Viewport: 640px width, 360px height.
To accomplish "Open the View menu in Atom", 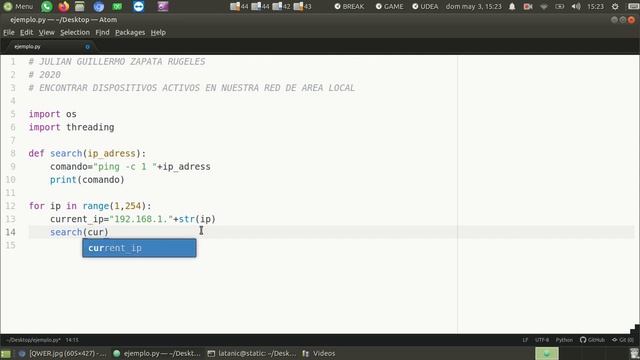I will coord(47,32).
